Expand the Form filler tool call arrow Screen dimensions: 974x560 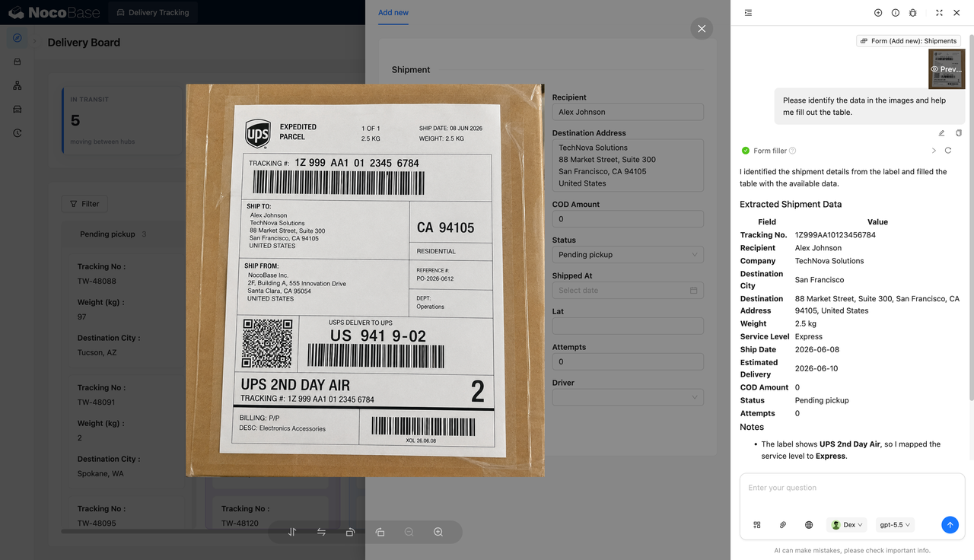934,151
